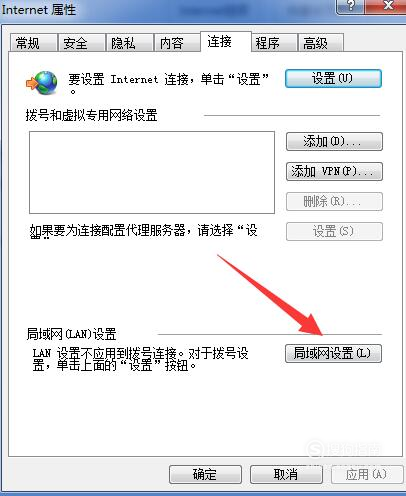Open the 安全 tab
Image resolution: width=406 pixels, height=496 pixels.
(81, 43)
